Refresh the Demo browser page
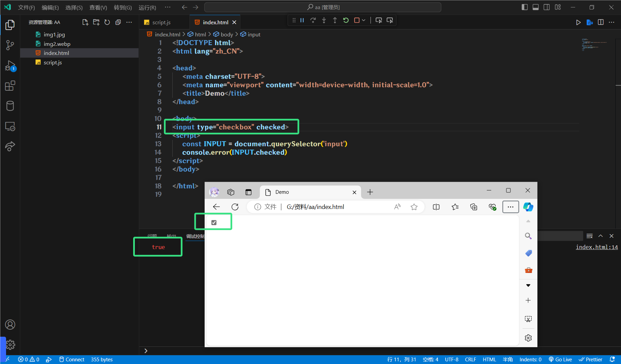The width and height of the screenshot is (621, 364). pyautogui.click(x=235, y=207)
